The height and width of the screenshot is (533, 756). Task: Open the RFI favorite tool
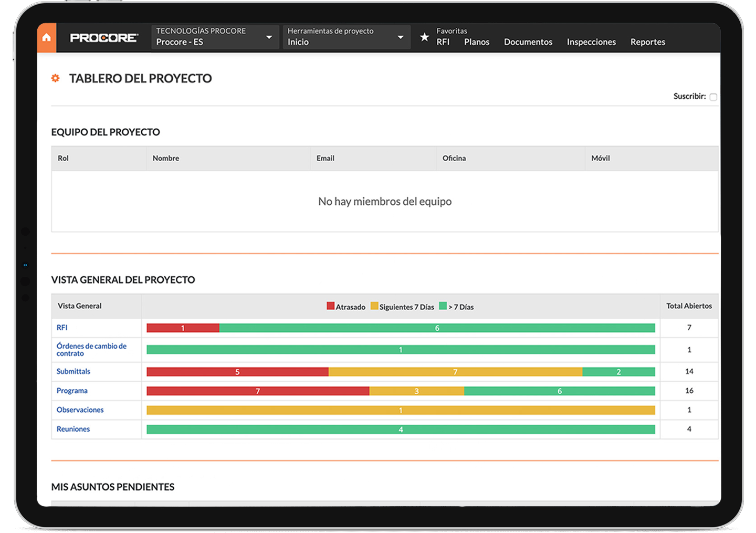pos(443,42)
